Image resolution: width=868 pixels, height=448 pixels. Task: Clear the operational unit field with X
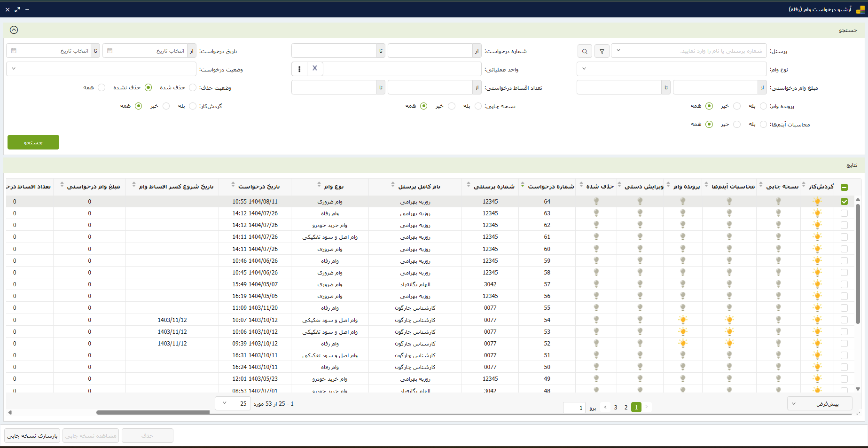click(315, 69)
